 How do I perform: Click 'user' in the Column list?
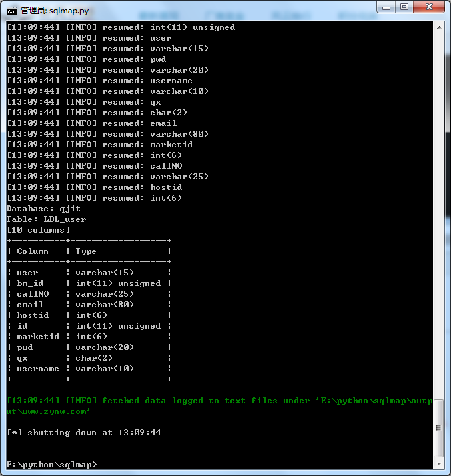coord(27,273)
